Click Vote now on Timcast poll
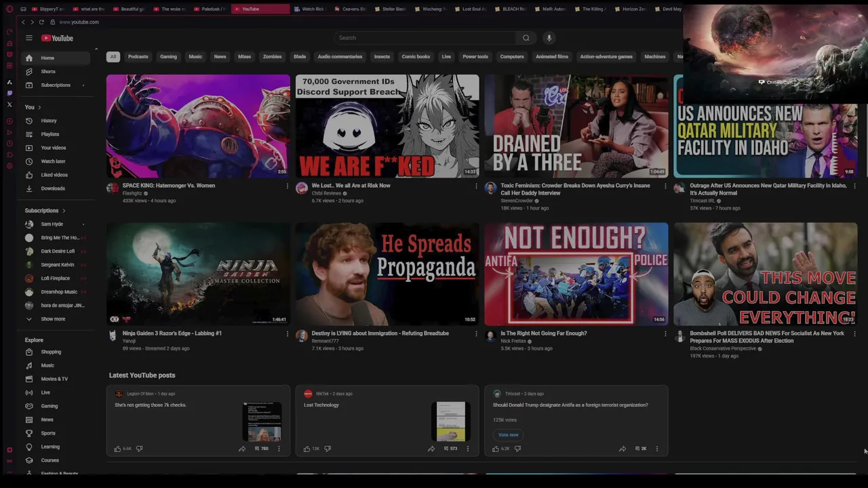This screenshot has height=488, width=868. [509, 435]
